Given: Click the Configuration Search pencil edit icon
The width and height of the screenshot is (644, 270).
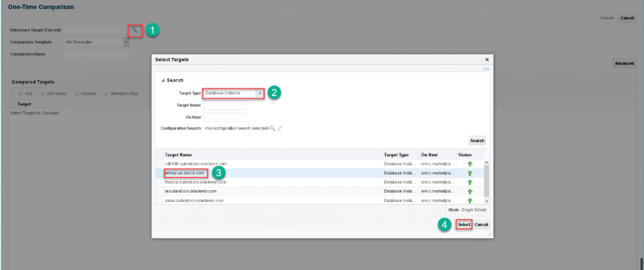Looking at the screenshot, I should click(280, 128).
